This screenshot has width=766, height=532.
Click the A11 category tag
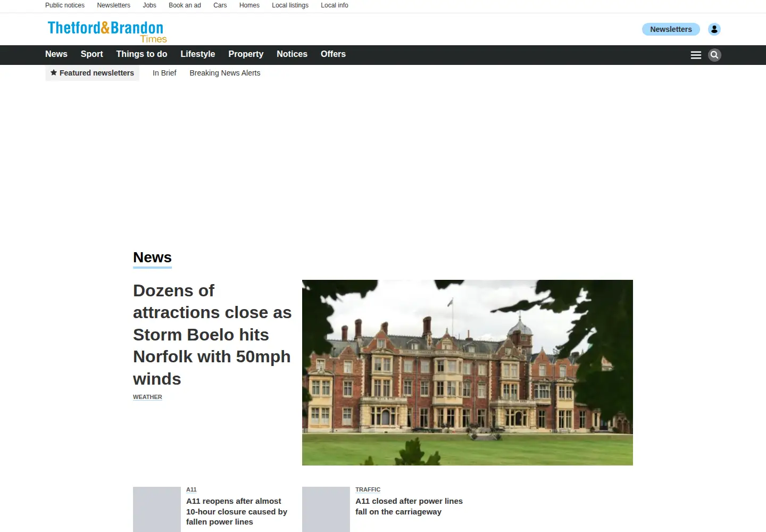point(191,489)
